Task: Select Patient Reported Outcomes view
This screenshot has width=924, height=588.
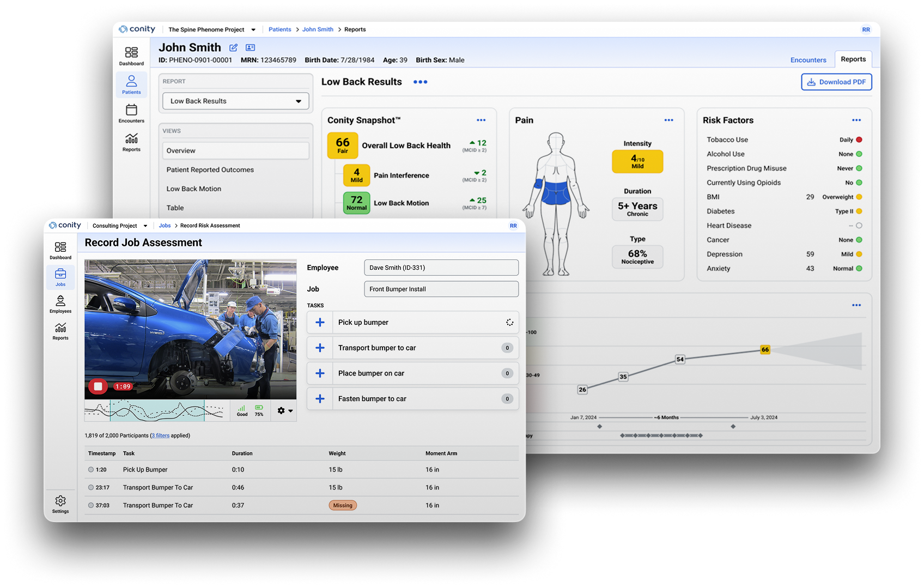Action: [x=210, y=170]
